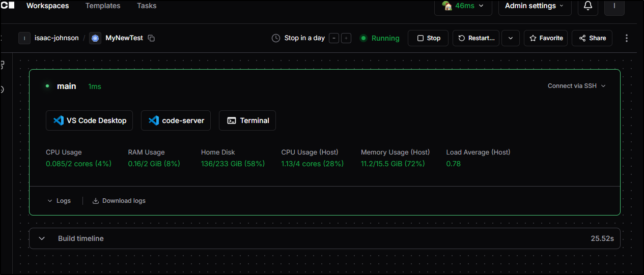Screen dimensions: 644x275
Task: Open the three-dot more options menu
Action: coord(627,38)
